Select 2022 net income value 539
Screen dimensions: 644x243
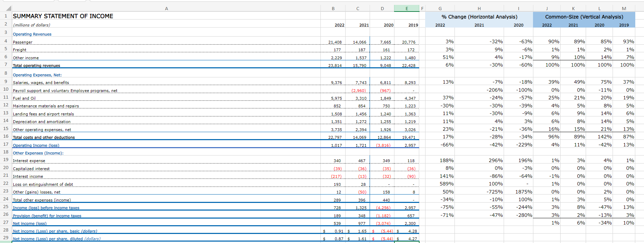pos(337,223)
